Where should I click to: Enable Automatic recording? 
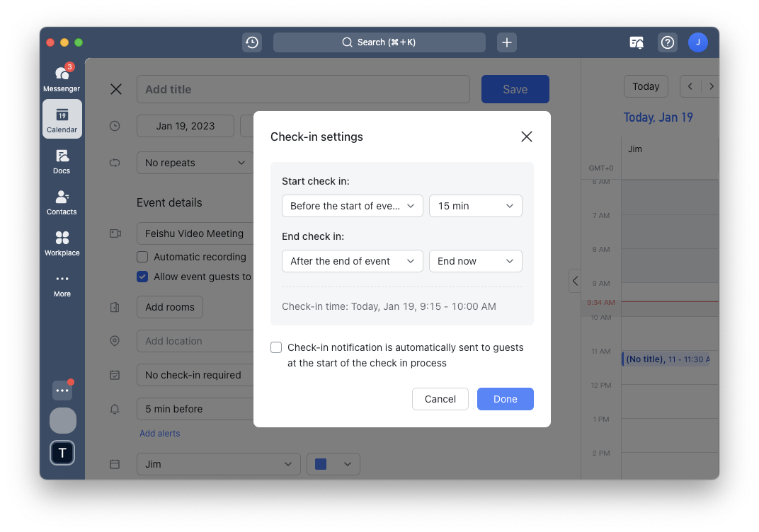click(142, 257)
